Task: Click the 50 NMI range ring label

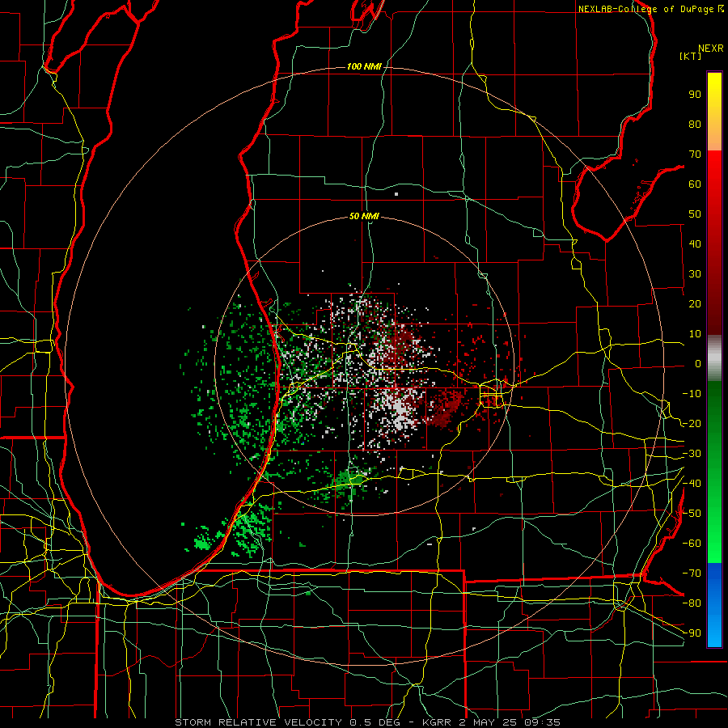Action: [x=365, y=216]
